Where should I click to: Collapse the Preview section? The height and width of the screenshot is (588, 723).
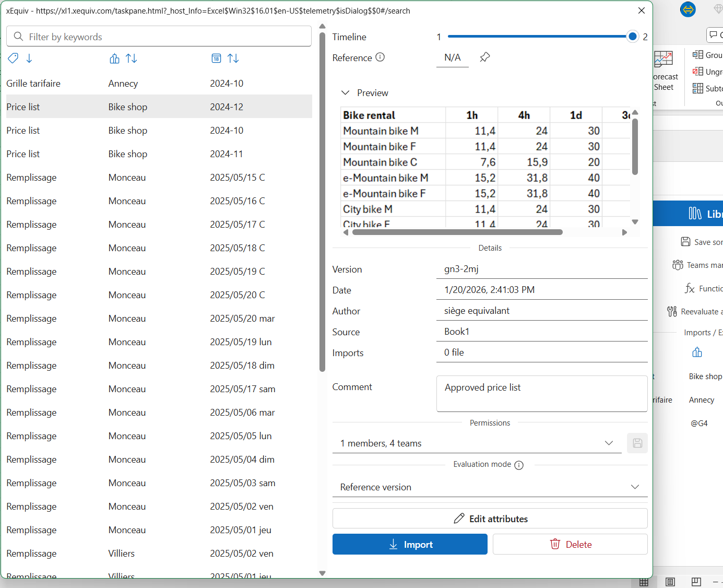345,93
